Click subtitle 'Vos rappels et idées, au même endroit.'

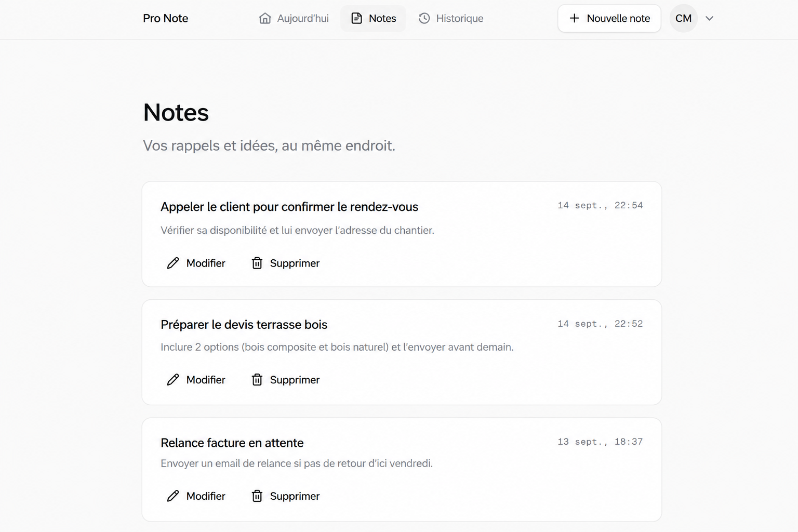[269, 145]
